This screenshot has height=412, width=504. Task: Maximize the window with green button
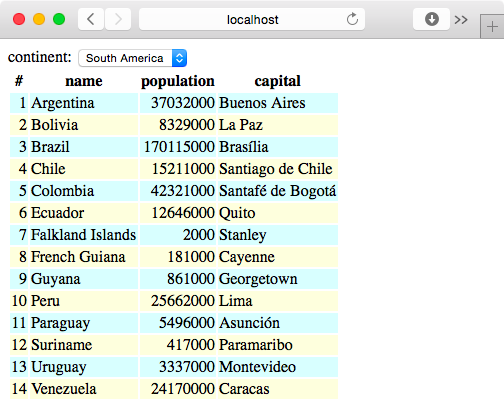click(59, 19)
